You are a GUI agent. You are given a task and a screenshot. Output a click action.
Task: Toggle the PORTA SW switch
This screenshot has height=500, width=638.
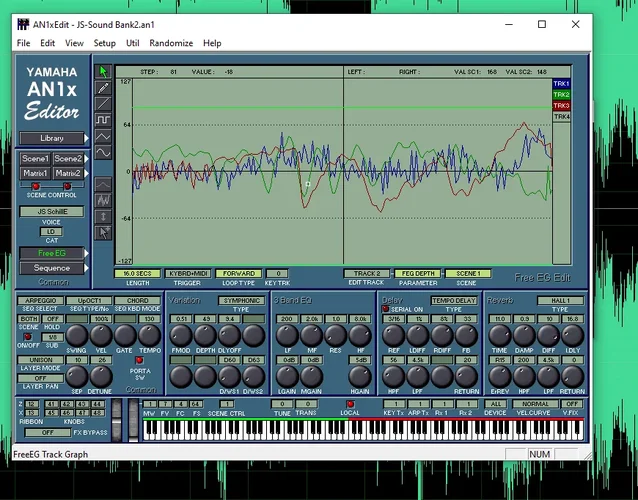click(x=139, y=360)
